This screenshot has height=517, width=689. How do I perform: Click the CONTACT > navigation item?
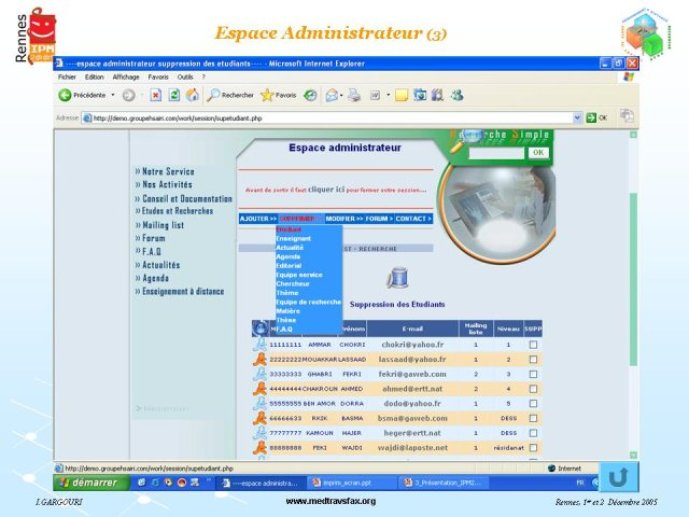413,219
